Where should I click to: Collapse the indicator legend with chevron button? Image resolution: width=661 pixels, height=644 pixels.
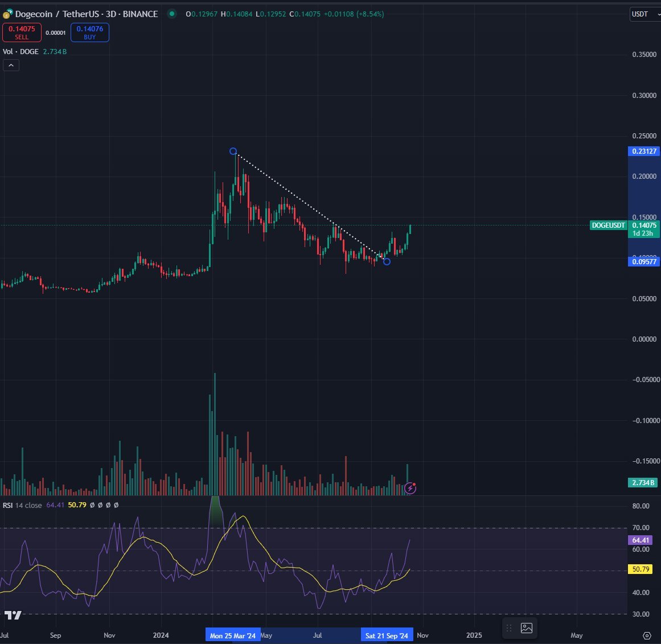click(x=11, y=65)
